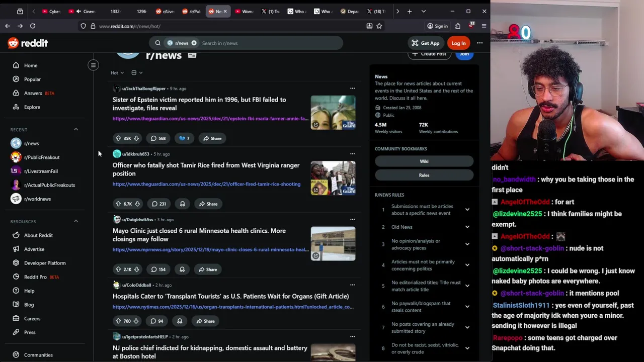Open the mprnews Mayo Clinic article link
This screenshot has width=644, height=362.
210,250
